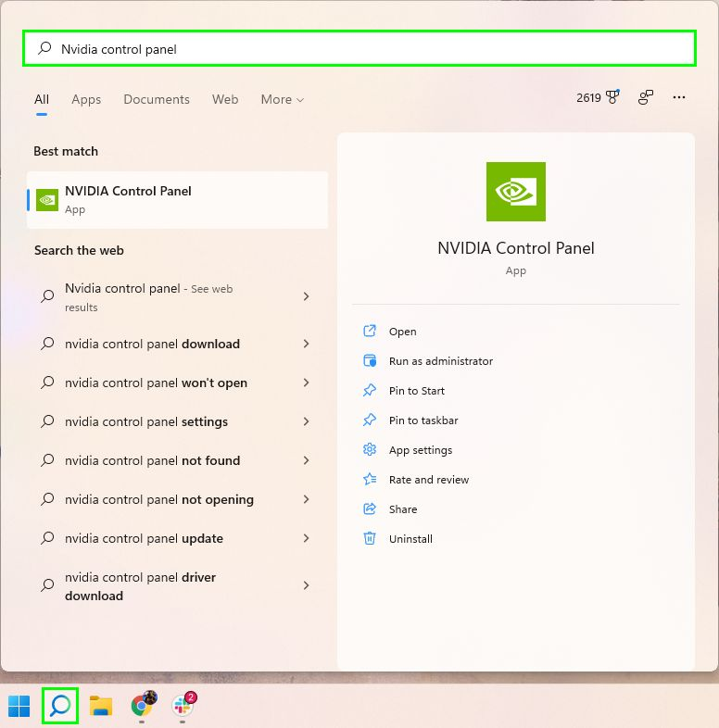The width and height of the screenshot is (719, 728).
Task: Click the Pin to taskbar pin icon
Action: [x=370, y=420]
